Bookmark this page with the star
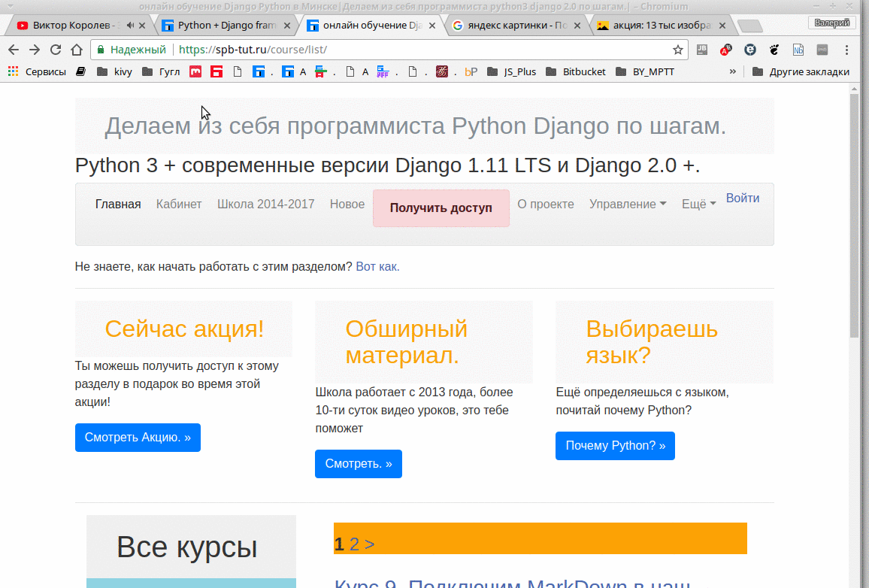 [x=677, y=50]
